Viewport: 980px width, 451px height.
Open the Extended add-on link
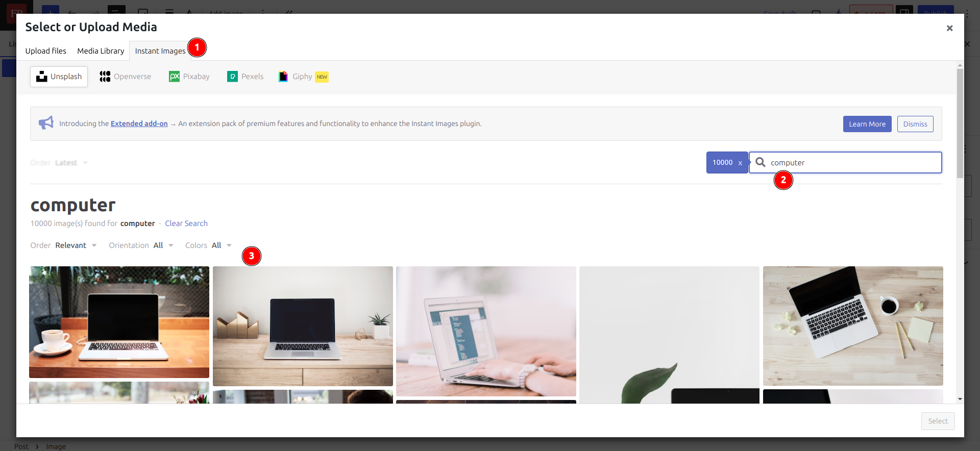tap(139, 123)
